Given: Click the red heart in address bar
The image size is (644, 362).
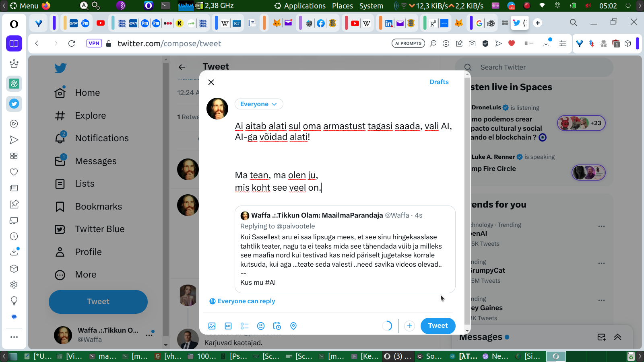Looking at the screenshot, I should [512, 43].
